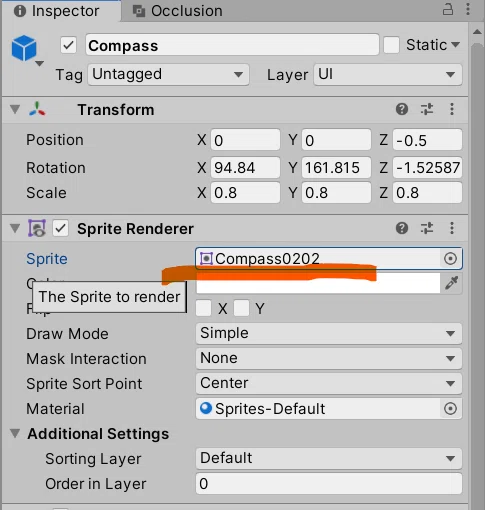Select the color eyedropper tool
The width and height of the screenshot is (485, 510).
pos(451,283)
